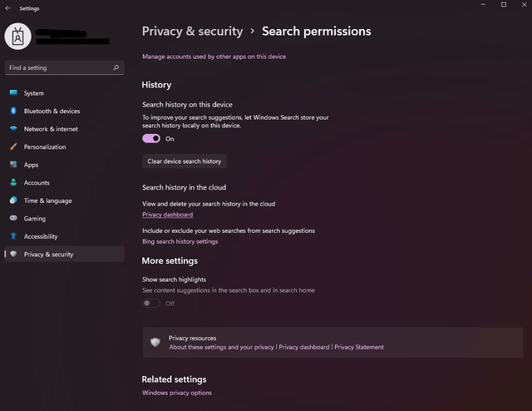Click the Gaming controller icon in sidebar
Screen dimensions: 532x411
point(13,218)
